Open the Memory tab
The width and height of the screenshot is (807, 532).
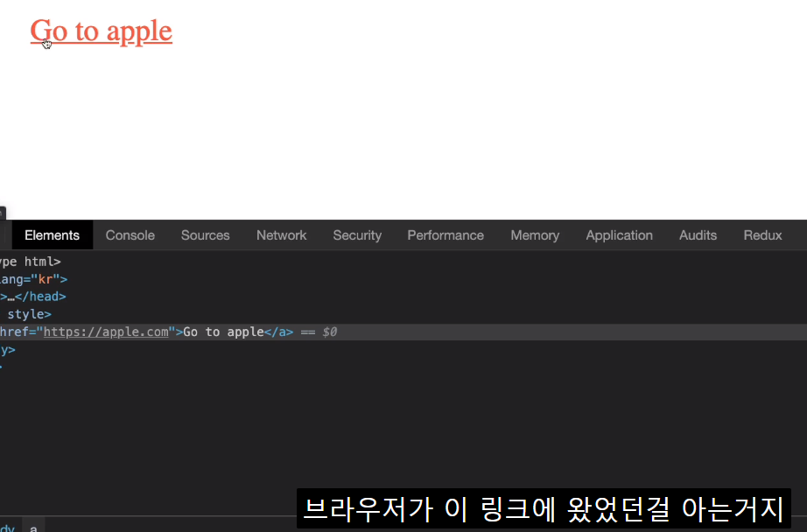point(535,235)
